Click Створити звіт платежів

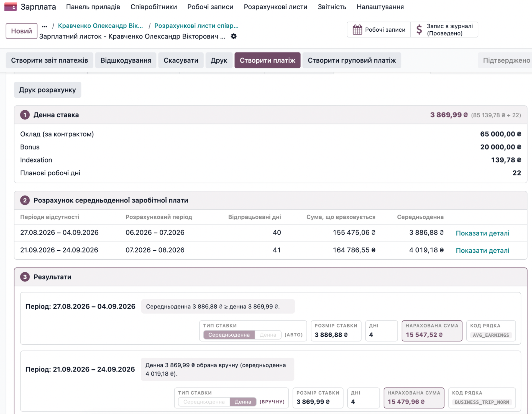tap(50, 60)
